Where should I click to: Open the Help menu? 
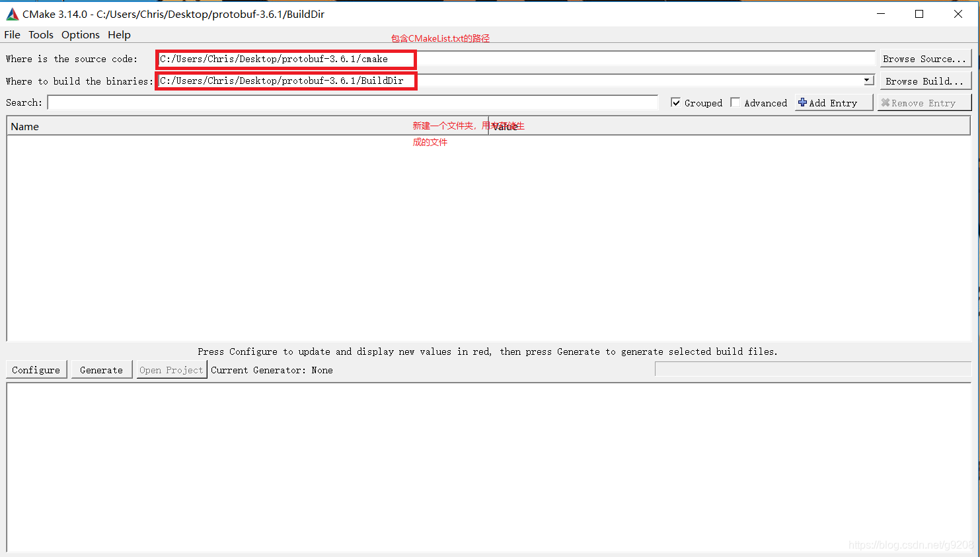(x=120, y=35)
